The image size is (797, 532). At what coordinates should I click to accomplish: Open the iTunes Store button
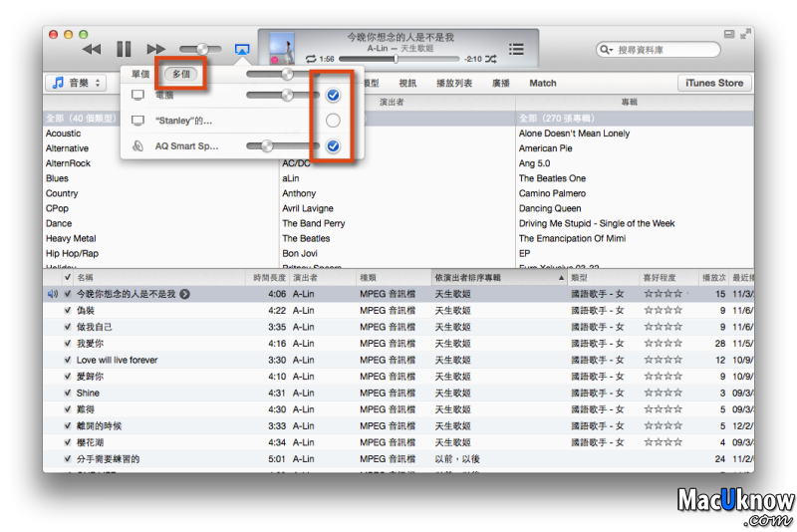714,84
